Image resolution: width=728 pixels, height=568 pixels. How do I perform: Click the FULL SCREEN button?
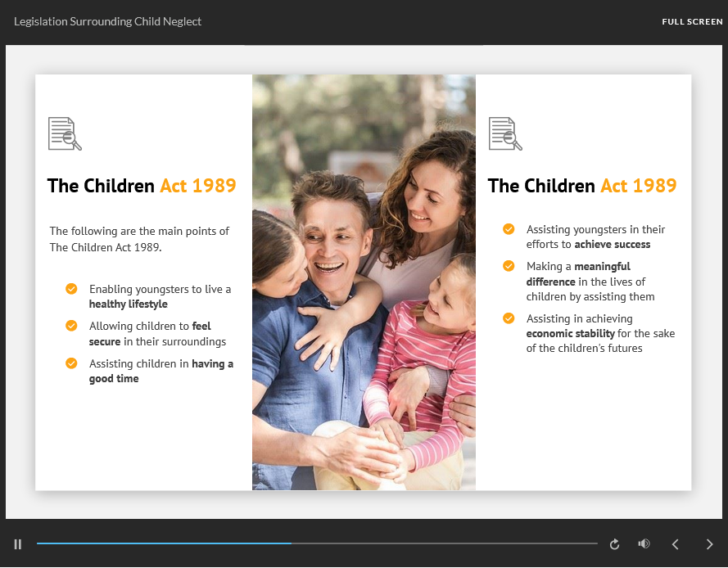(x=692, y=22)
